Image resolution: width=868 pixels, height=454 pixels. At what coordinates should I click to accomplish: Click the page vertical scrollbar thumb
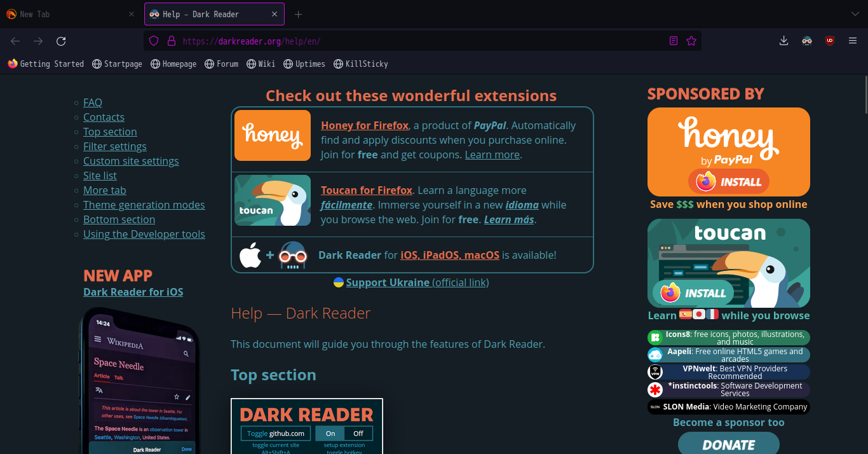(865, 93)
